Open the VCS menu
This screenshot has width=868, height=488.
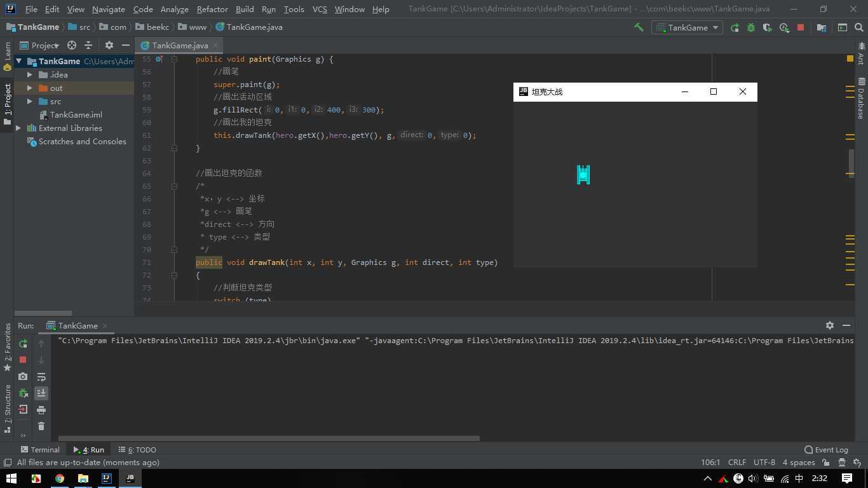coord(320,10)
